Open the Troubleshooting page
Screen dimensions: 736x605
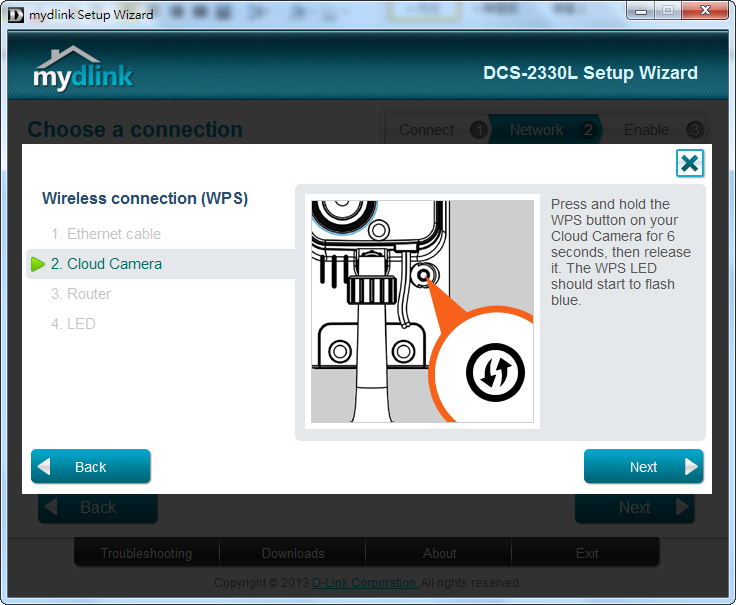click(x=146, y=553)
